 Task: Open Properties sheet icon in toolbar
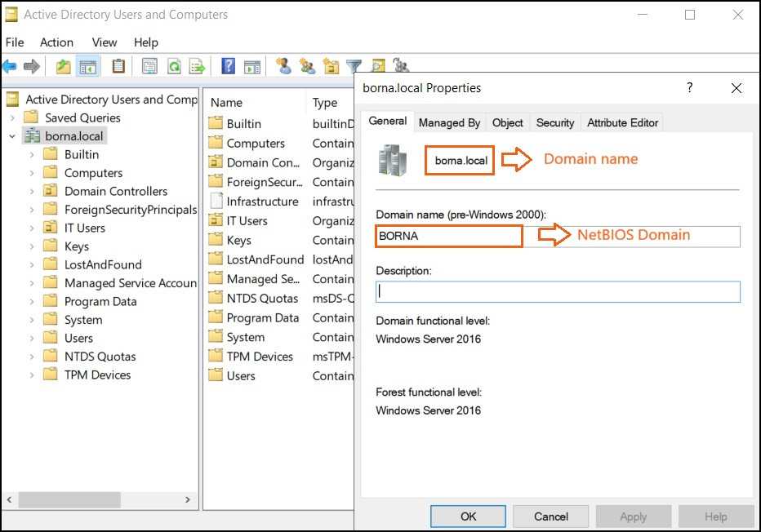(x=149, y=66)
